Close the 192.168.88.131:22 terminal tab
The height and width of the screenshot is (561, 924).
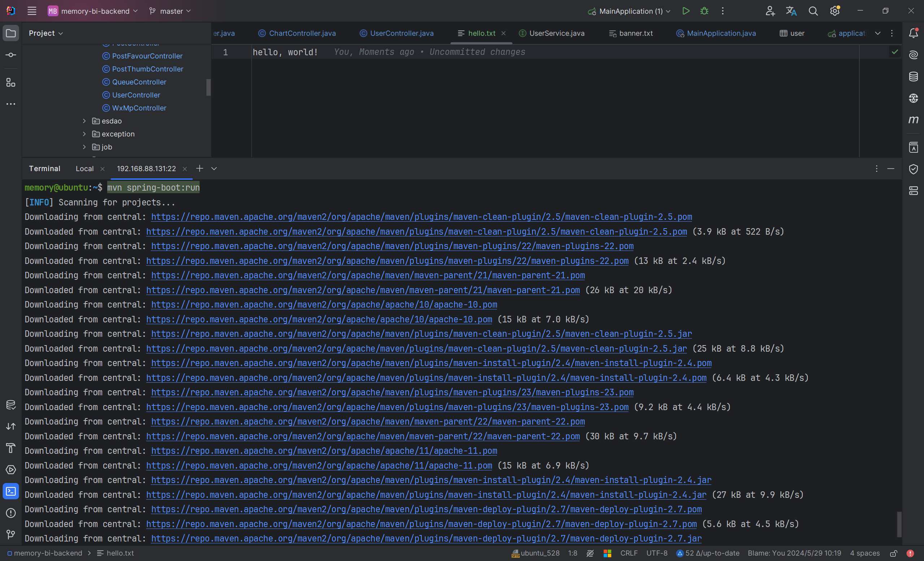[185, 169]
